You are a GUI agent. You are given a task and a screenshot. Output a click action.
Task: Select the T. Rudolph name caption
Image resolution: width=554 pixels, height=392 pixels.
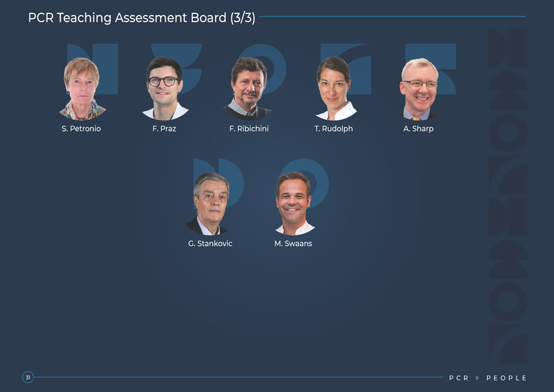tap(334, 129)
